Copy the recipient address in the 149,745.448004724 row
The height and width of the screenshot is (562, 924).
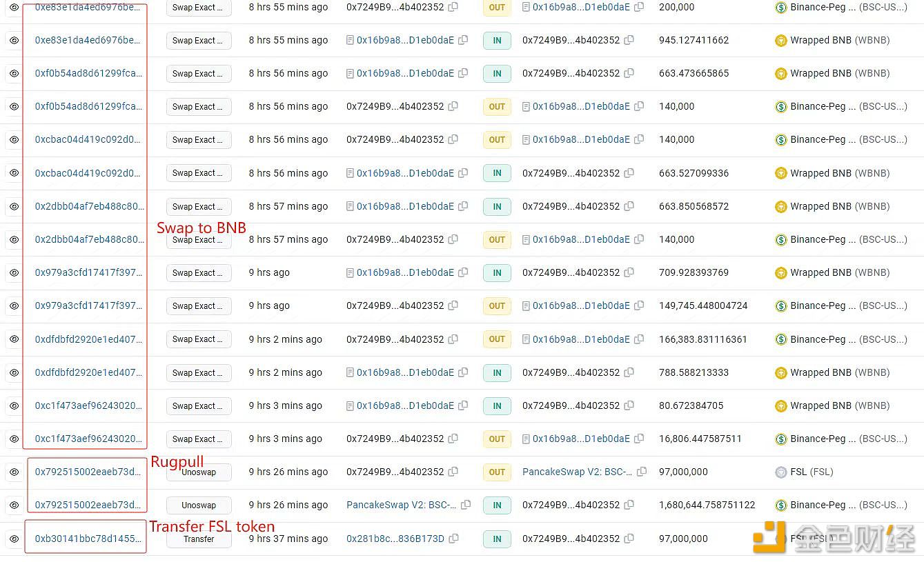tap(639, 306)
